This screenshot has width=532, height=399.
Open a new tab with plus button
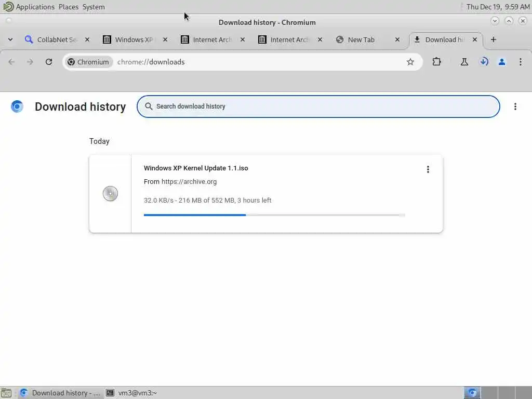click(494, 39)
